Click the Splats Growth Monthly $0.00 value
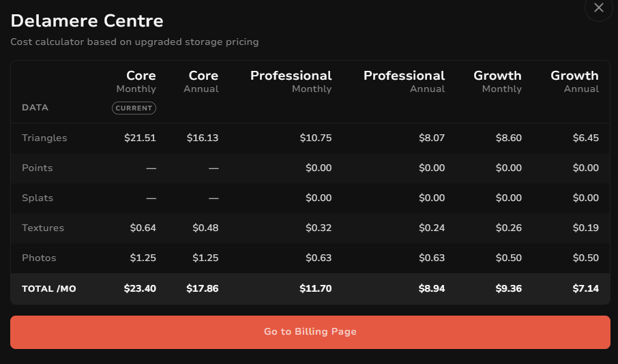This screenshot has width=618, height=364. tap(508, 198)
